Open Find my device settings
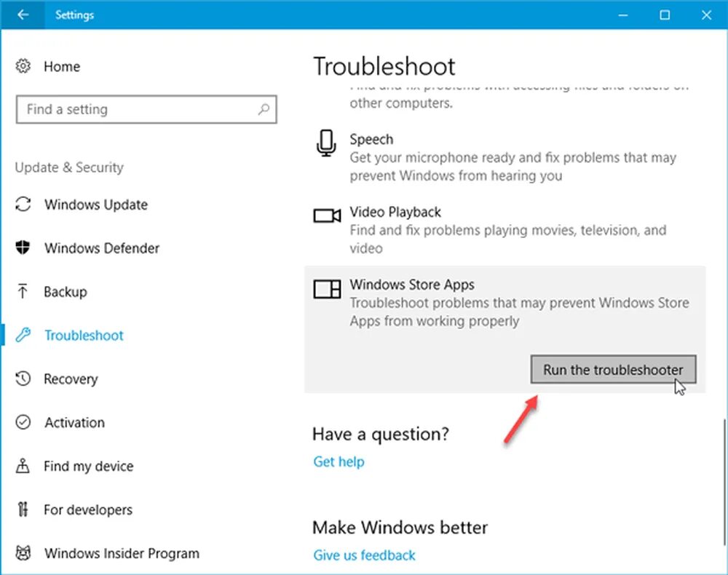This screenshot has width=728, height=575. 88,467
